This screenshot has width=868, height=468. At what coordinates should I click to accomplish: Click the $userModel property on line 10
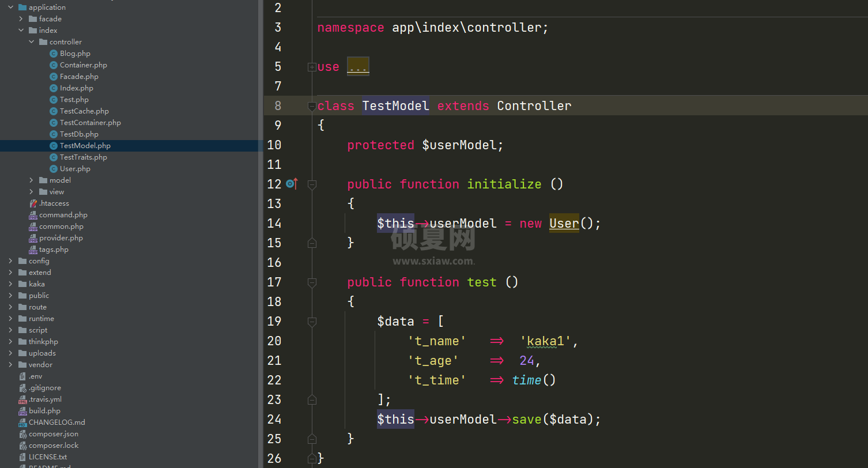pos(459,145)
